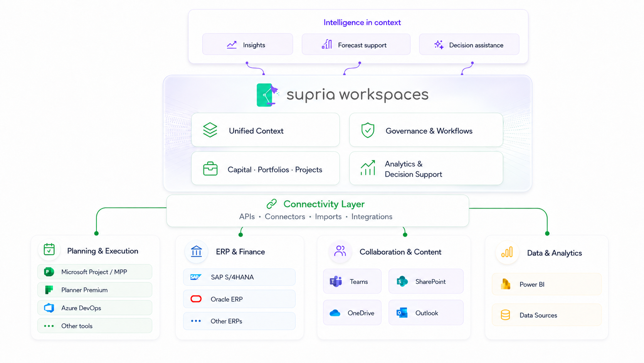Select the Teams label
The width and height of the screenshot is (644, 363).
tap(359, 282)
